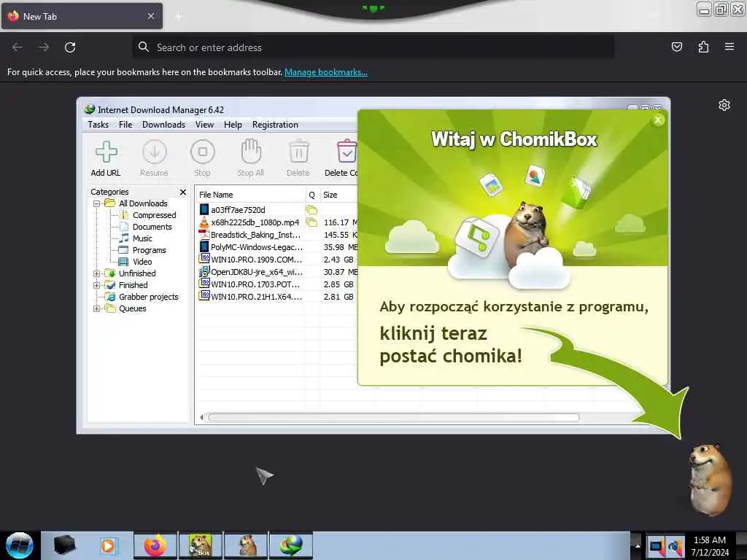This screenshot has height=560, width=747.
Task: Select the WIN10.PRO.1703.POT file row
Action: pos(277,284)
